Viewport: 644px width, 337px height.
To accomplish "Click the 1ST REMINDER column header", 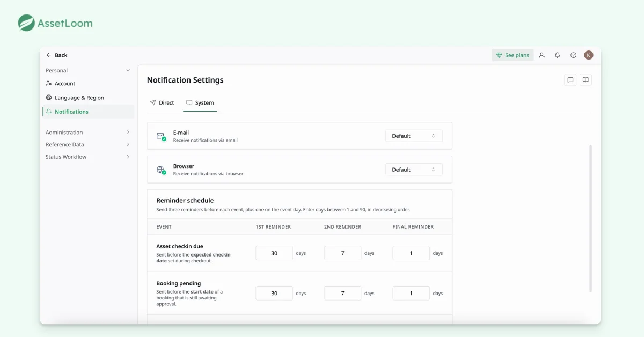I will (273, 227).
